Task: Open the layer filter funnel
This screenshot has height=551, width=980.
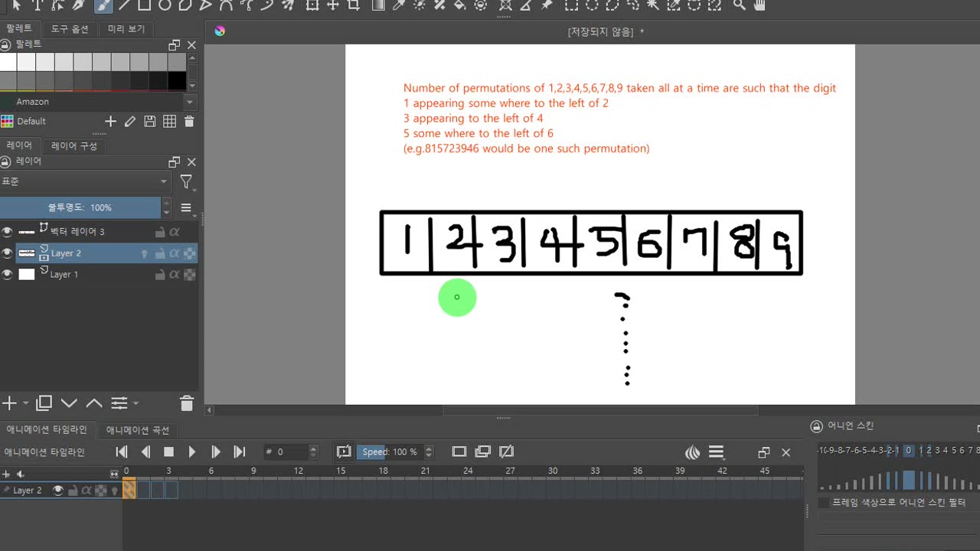Action: tap(186, 182)
